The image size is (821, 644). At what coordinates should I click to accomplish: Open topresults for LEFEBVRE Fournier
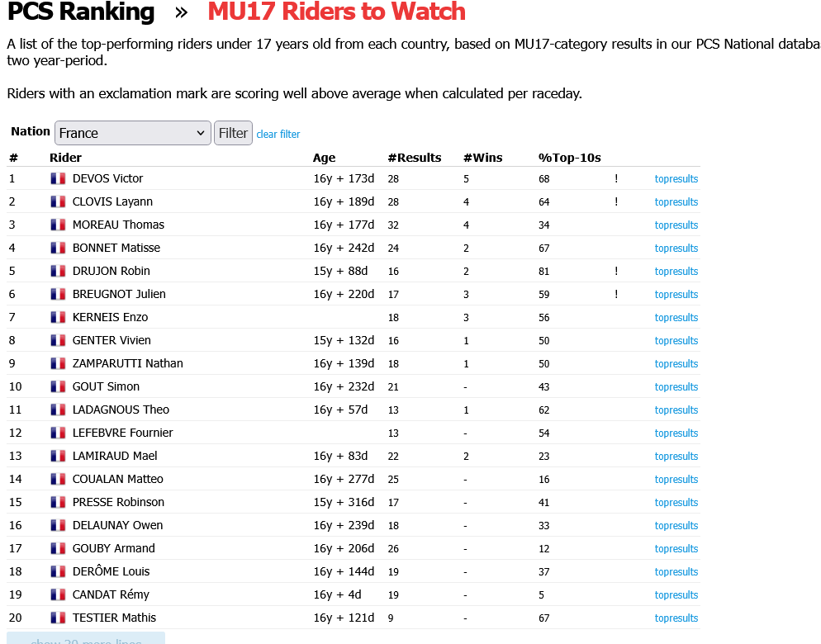click(676, 433)
